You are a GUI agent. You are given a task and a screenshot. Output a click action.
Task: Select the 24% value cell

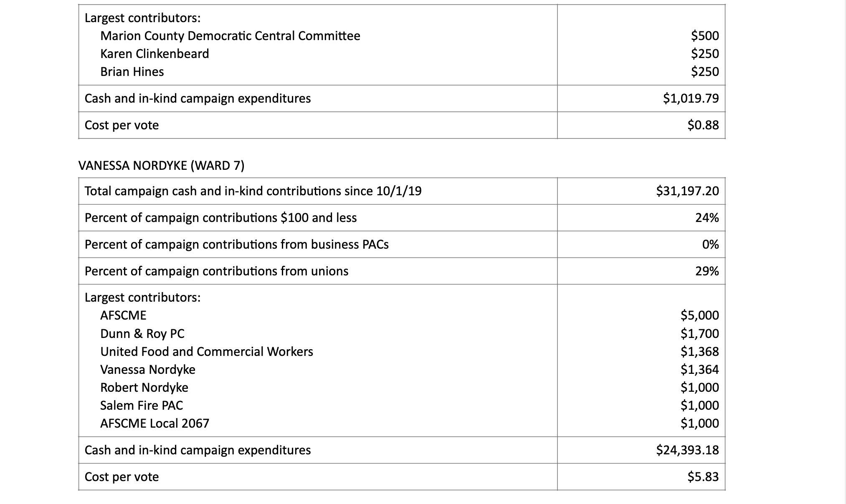(707, 218)
